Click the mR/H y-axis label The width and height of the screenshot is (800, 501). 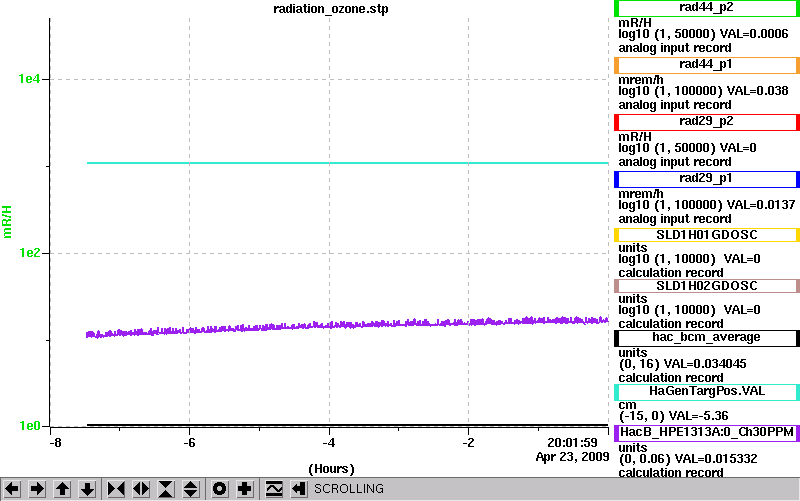pos(7,222)
